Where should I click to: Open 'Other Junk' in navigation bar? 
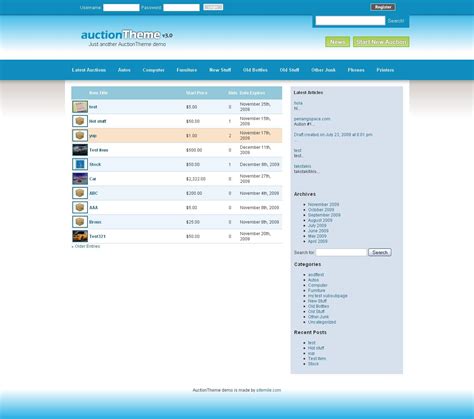[x=323, y=70]
